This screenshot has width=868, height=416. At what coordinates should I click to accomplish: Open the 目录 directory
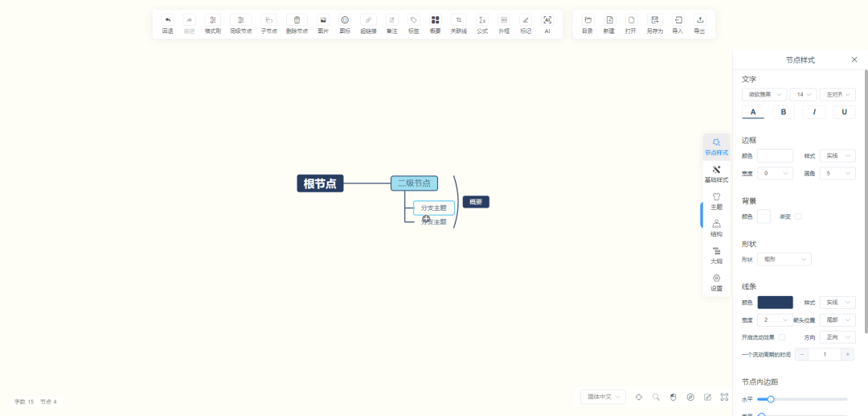(x=588, y=20)
